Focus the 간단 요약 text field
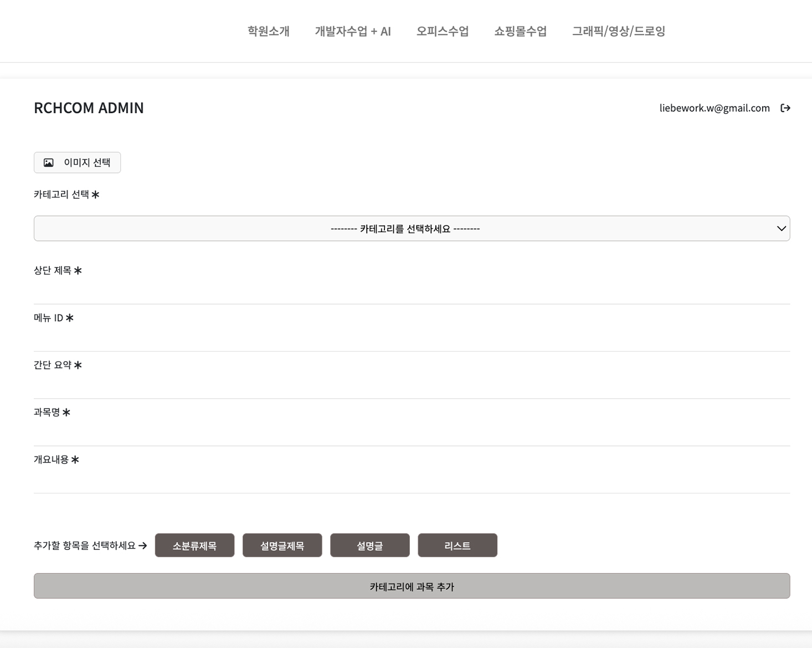This screenshot has width=812, height=648. [x=412, y=387]
